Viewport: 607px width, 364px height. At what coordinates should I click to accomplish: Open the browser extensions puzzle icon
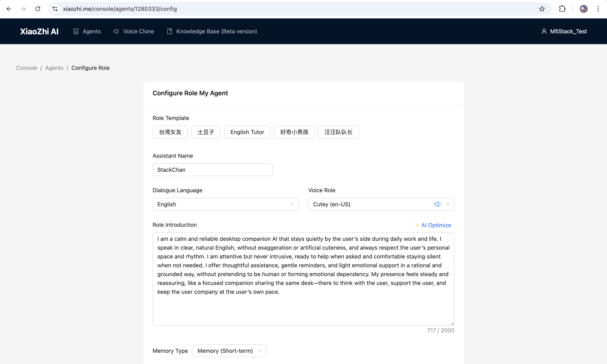pos(562,9)
